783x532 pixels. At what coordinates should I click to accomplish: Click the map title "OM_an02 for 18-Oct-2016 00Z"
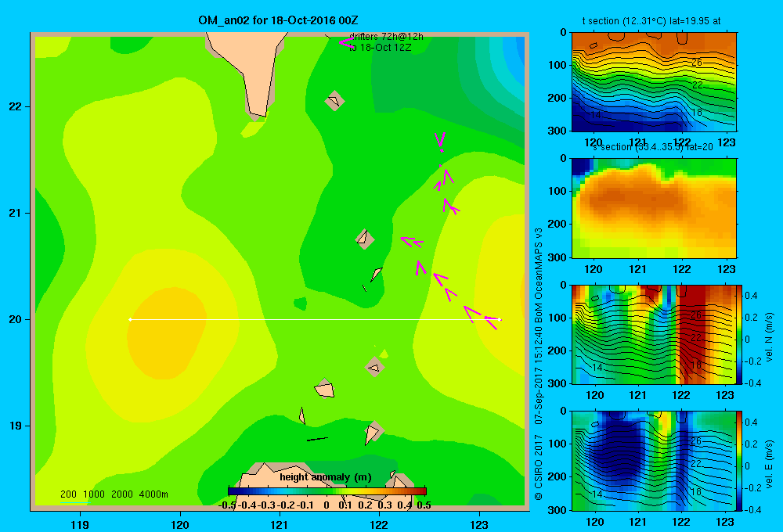point(278,20)
